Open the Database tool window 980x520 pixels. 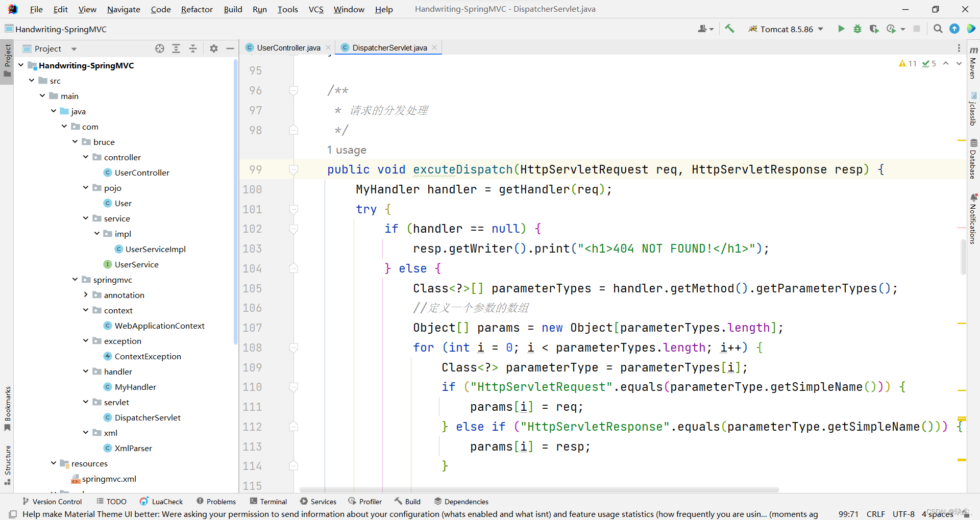973,159
